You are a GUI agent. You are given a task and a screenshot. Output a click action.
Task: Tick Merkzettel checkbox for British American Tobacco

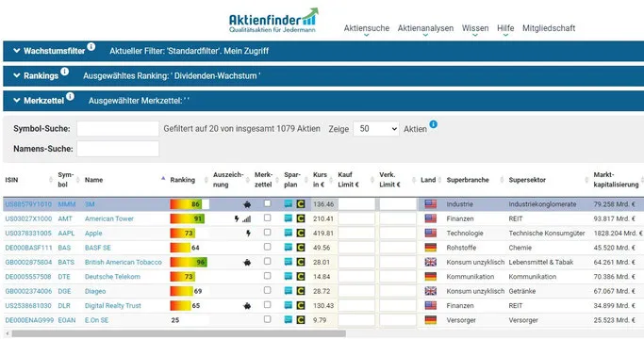click(x=268, y=262)
